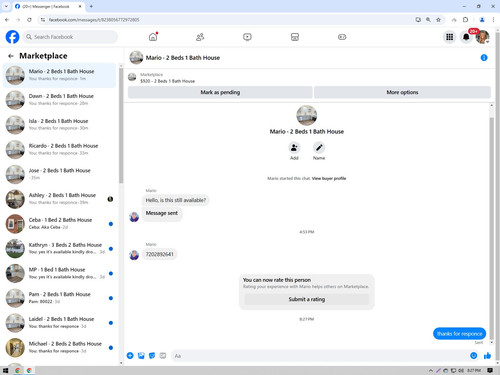This screenshot has width=500, height=375.
Task: Open Kathryn 3 Beds 2 Baths chat
Action: click(59, 248)
